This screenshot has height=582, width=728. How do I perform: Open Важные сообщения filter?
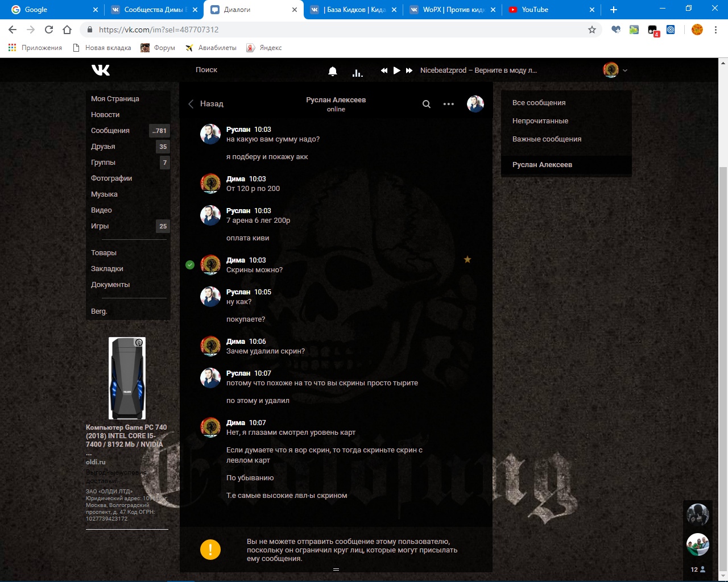pyautogui.click(x=547, y=139)
